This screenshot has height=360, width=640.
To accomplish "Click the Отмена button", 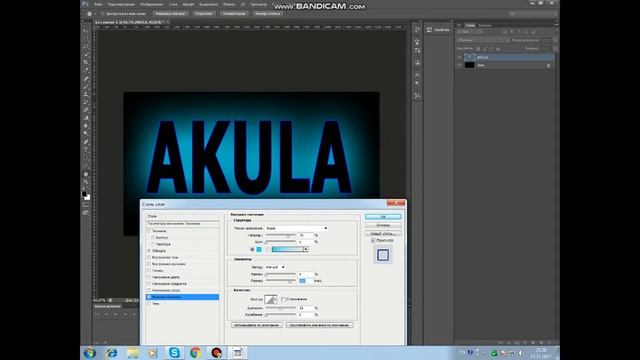I will [383, 225].
